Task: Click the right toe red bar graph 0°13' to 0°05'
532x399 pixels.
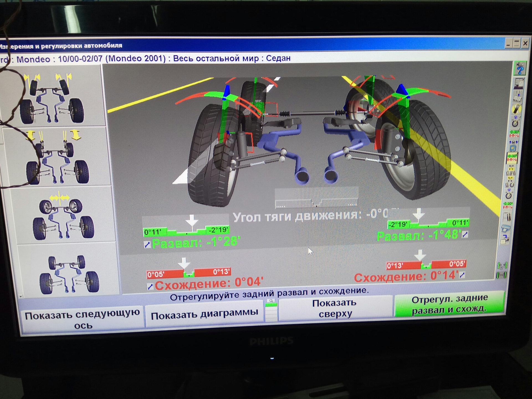Action: point(426,265)
